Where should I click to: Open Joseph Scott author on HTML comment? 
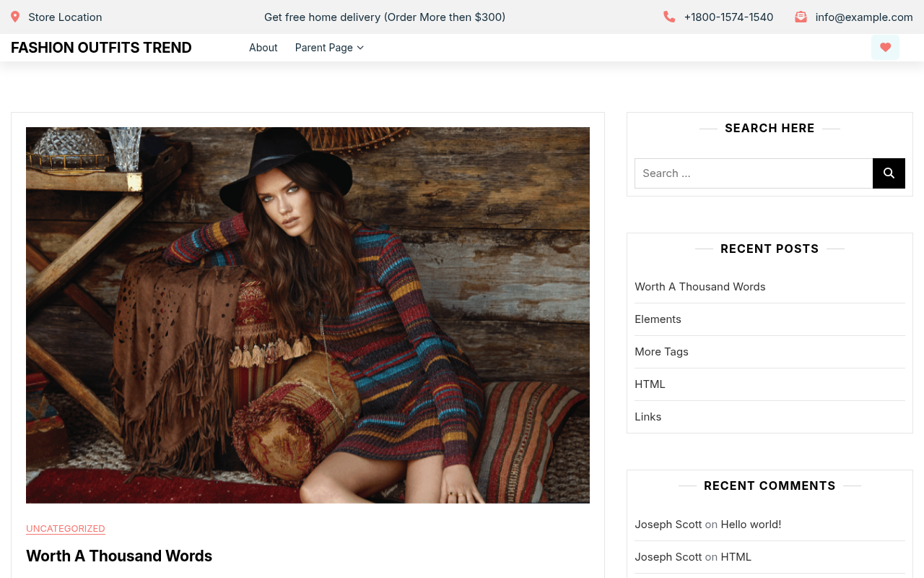668,557
